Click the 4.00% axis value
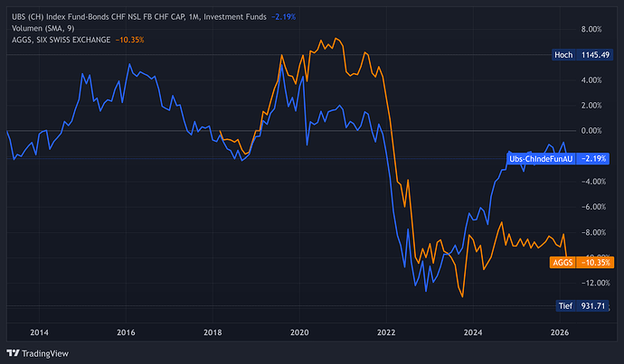The image size is (624, 364). point(591,80)
